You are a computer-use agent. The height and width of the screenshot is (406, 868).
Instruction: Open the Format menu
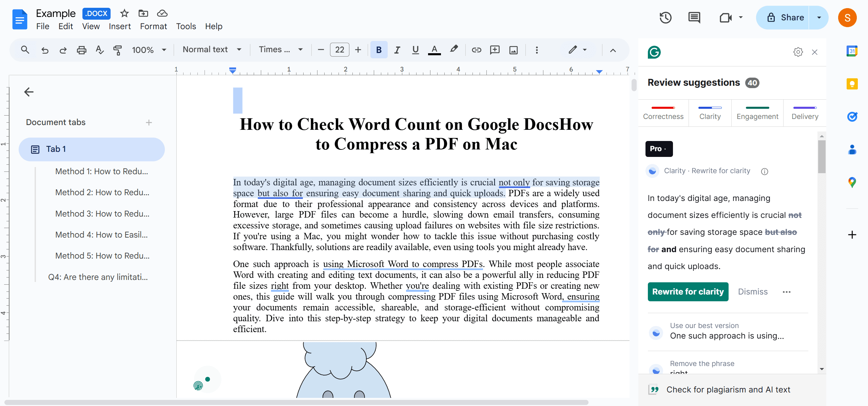[153, 26]
